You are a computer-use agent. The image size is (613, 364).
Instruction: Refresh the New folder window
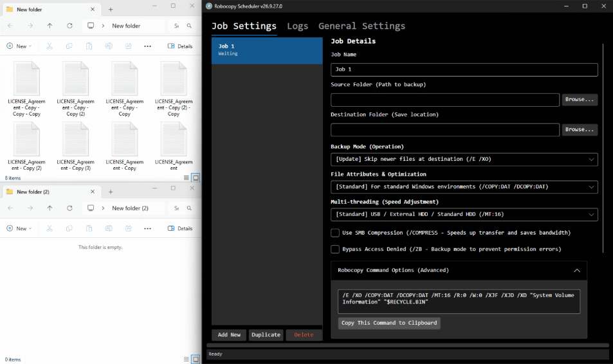[69, 26]
